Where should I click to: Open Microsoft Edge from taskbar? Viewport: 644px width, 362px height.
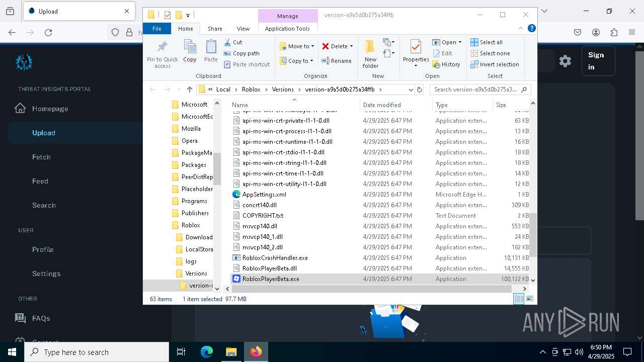tap(207, 352)
